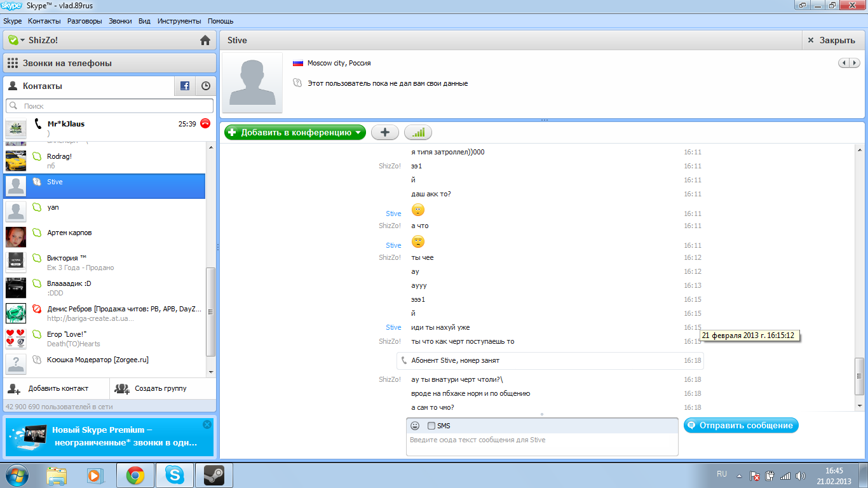Click the right arrow of profile pager
The image size is (868, 488).
[855, 63]
